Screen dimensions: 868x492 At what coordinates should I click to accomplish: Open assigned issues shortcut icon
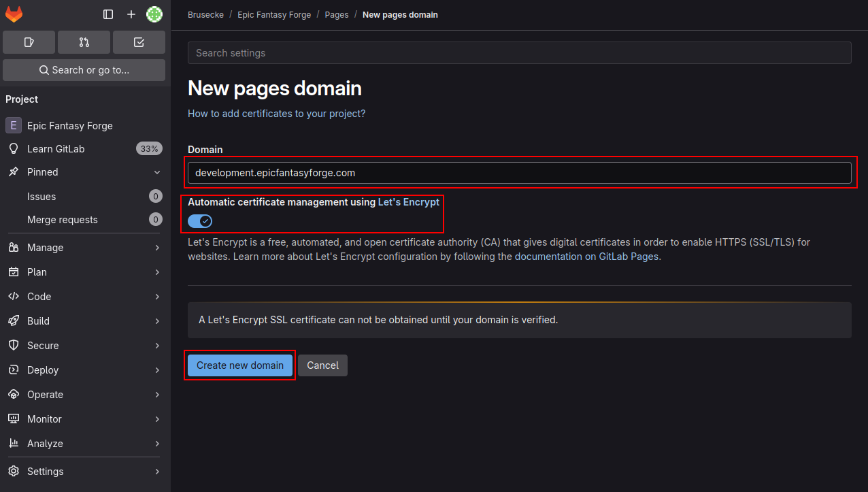coord(29,42)
